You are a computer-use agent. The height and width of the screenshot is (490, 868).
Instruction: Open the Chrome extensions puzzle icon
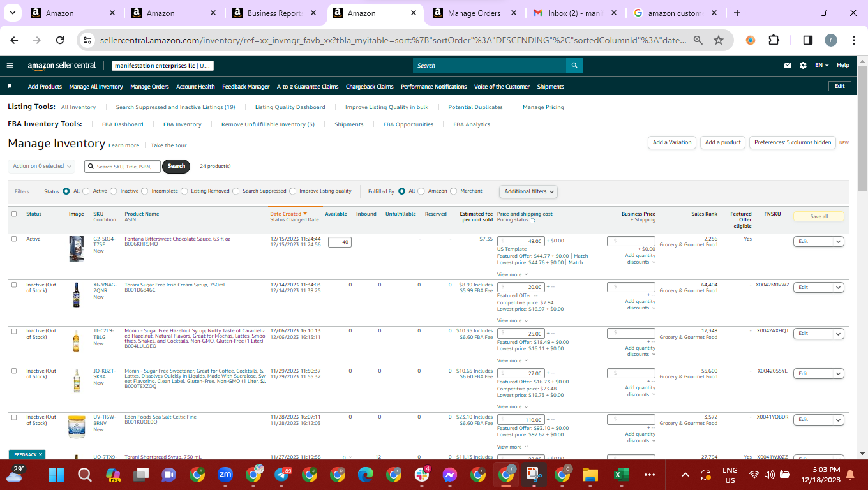(x=774, y=40)
